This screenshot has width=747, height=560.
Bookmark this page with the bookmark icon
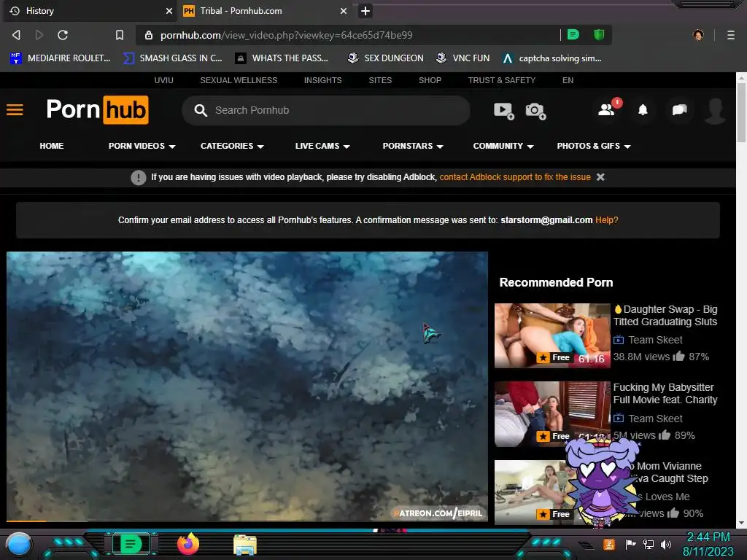click(120, 35)
